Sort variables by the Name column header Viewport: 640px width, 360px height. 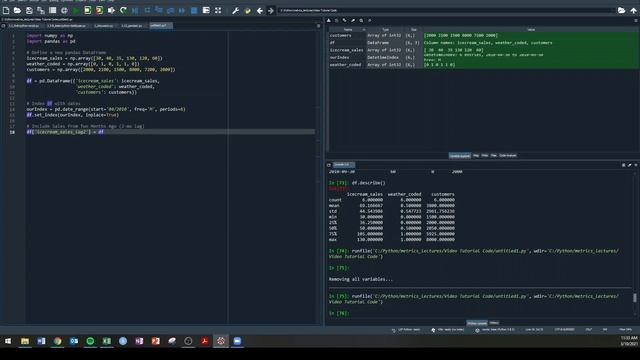click(348, 29)
